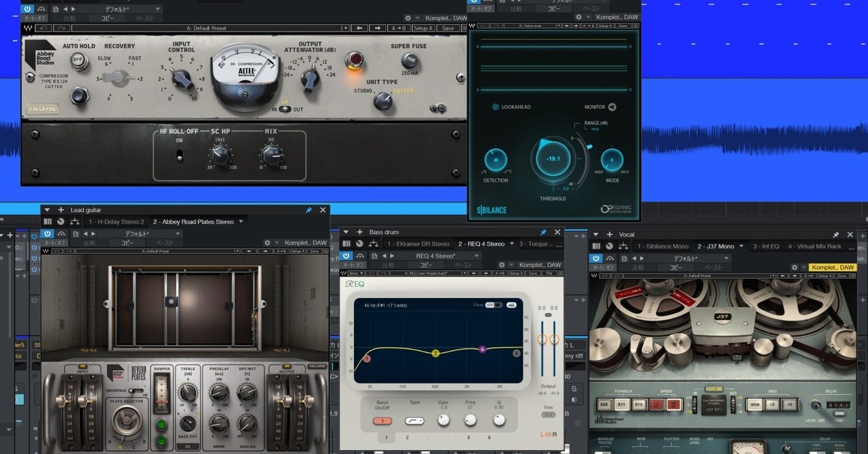Viewport: 868px width, 454px height.
Task: Open routing icon in Bass drum window
Action: click(373, 244)
